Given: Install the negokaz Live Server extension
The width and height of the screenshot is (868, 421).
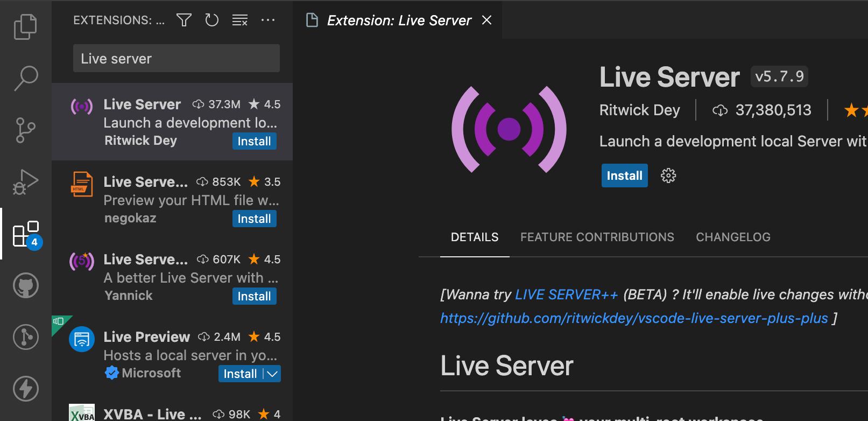Looking at the screenshot, I should coord(255,219).
